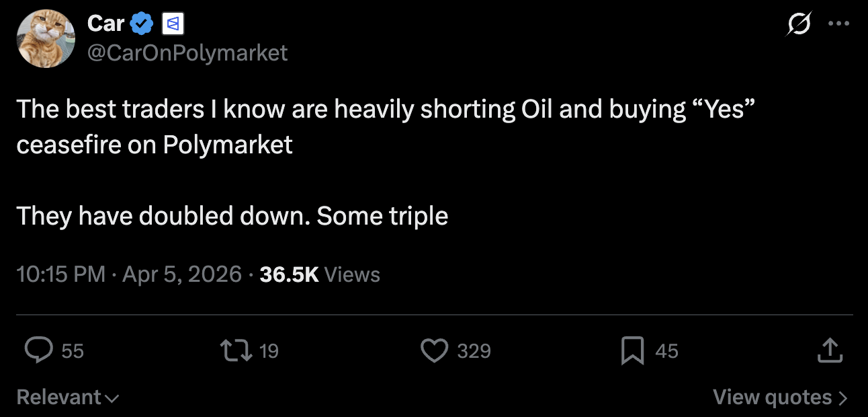Viewport: 868px width, 417px height.
Task: Click the 19 reposts count
Action: (269, 351)
